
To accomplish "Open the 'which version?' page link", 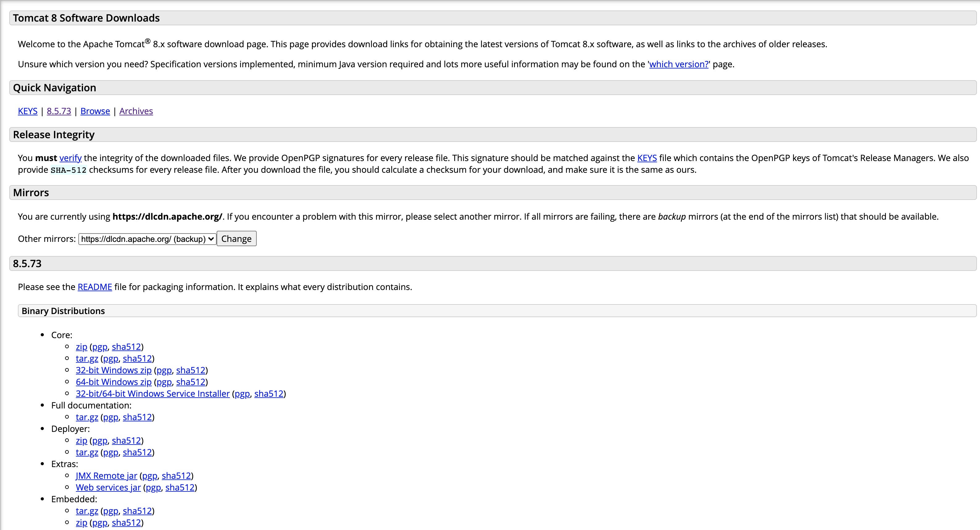I will pyautogui.click(x=679, y=64).
